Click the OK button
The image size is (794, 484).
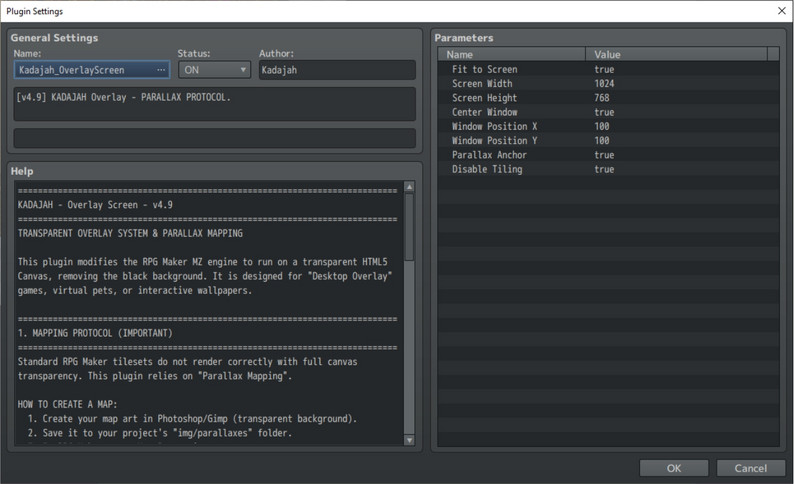(x=673, y=468)
